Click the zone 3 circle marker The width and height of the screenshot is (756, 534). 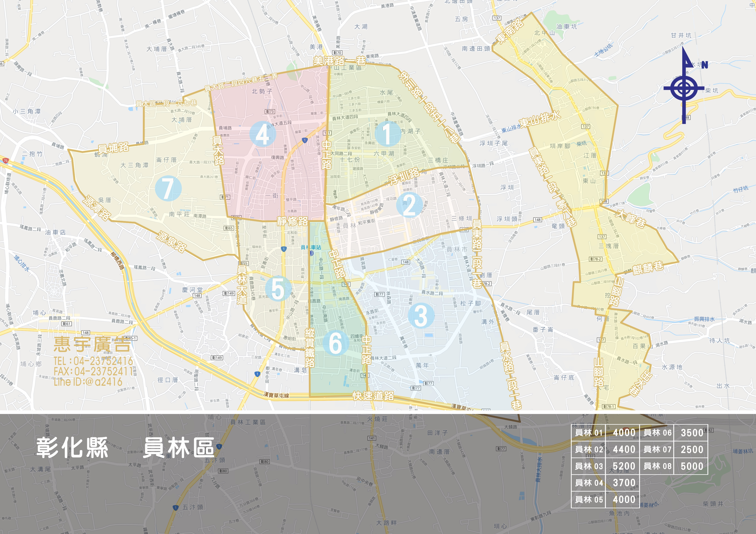(421, 315)
